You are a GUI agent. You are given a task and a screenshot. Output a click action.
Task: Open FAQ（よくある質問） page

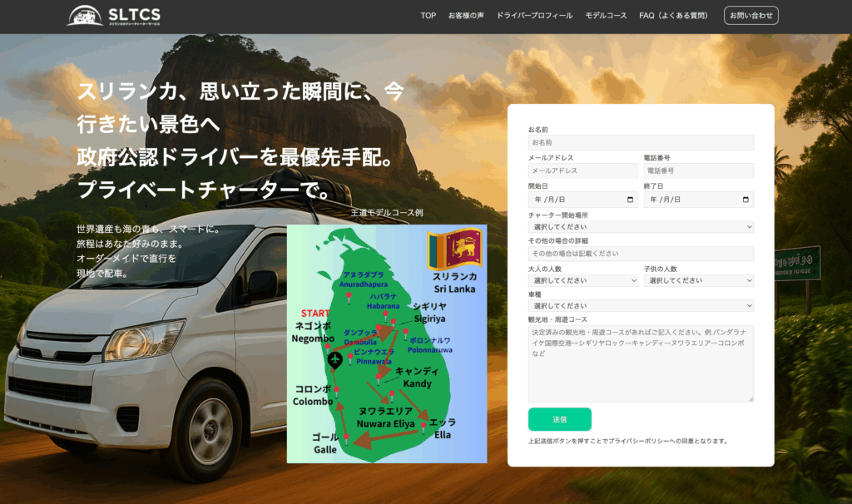(x=673, y=16)
